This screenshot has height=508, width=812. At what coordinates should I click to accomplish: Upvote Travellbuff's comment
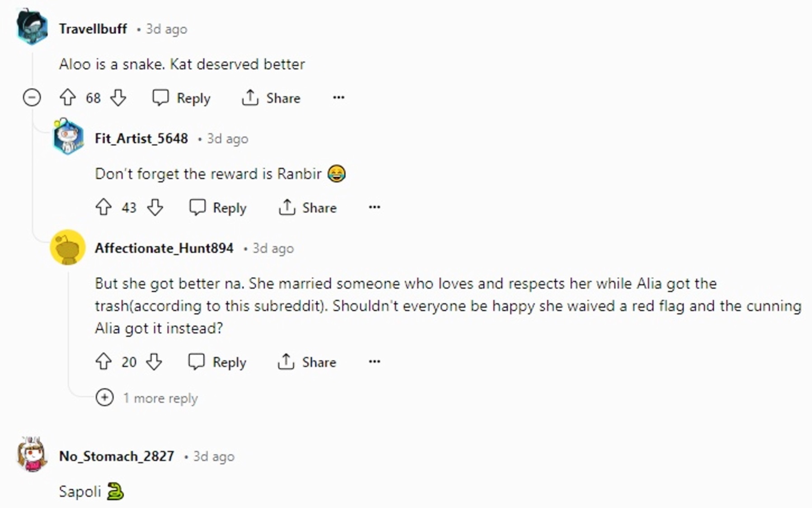(x=68, y=98)
